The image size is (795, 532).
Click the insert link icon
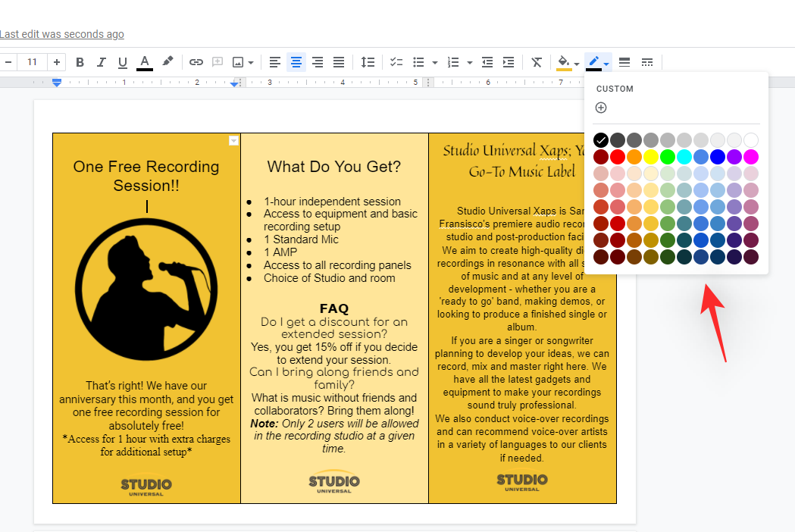[x=196, y=62]
